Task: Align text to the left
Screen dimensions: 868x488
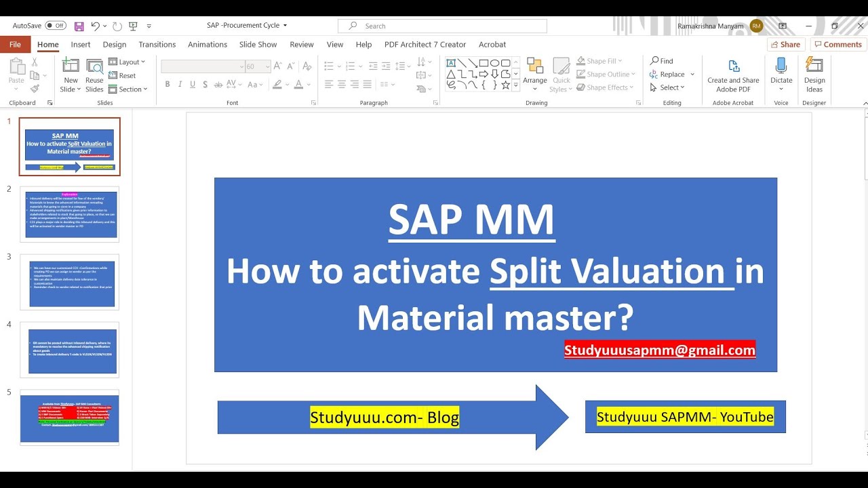Action: click(329, 85)
